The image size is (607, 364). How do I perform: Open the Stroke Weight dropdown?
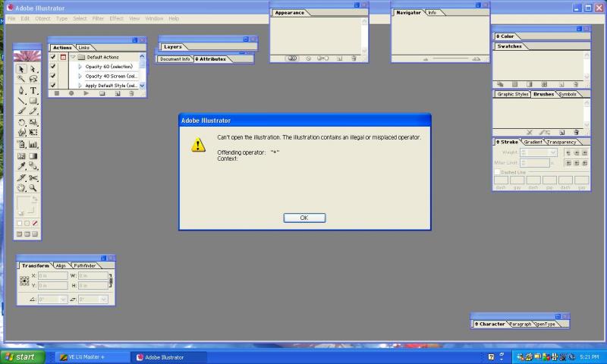point(553,152)
